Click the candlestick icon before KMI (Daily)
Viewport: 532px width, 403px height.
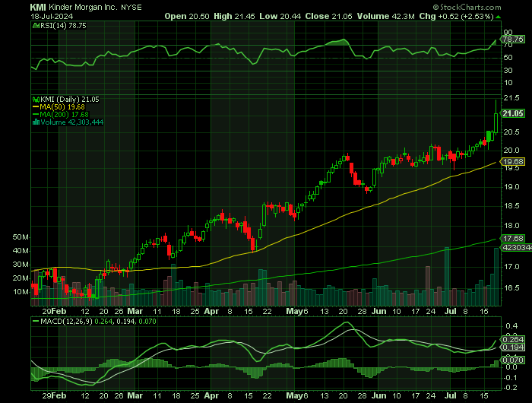[36, 100]
